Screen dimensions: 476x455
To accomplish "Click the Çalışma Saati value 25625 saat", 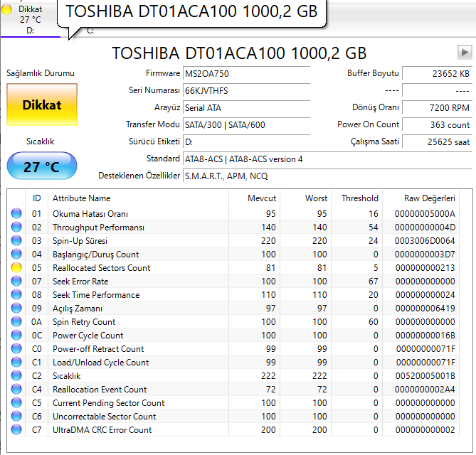I will click(437, 141).
